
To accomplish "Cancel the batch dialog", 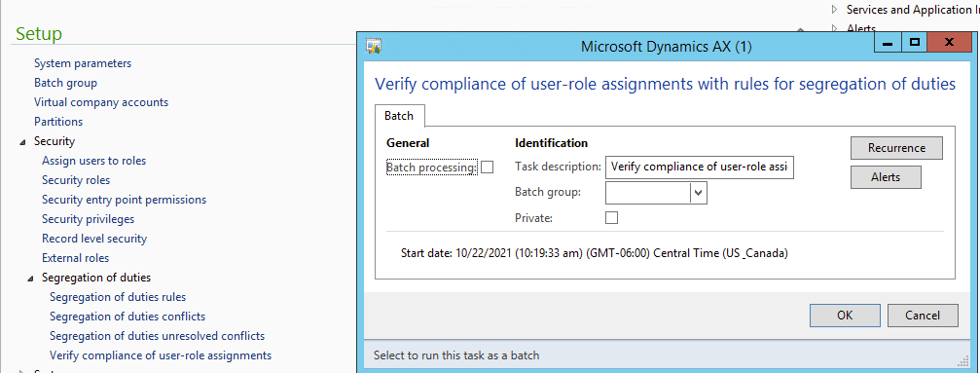I will pos(923,316).
